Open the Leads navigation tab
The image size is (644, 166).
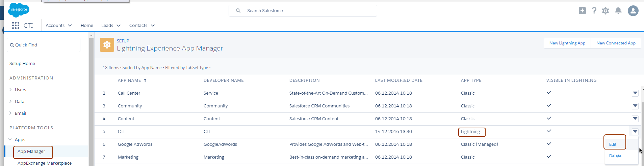tap(107, 26)
